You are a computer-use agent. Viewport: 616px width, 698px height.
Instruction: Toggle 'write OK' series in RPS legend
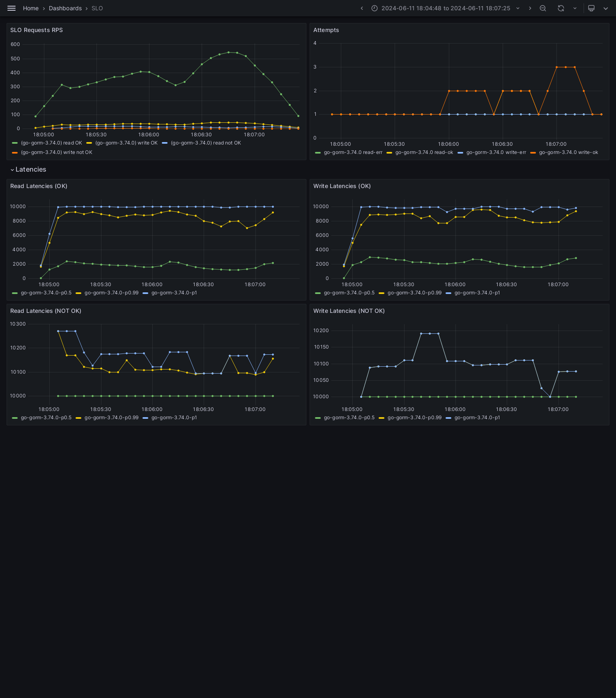coord(126,143)
